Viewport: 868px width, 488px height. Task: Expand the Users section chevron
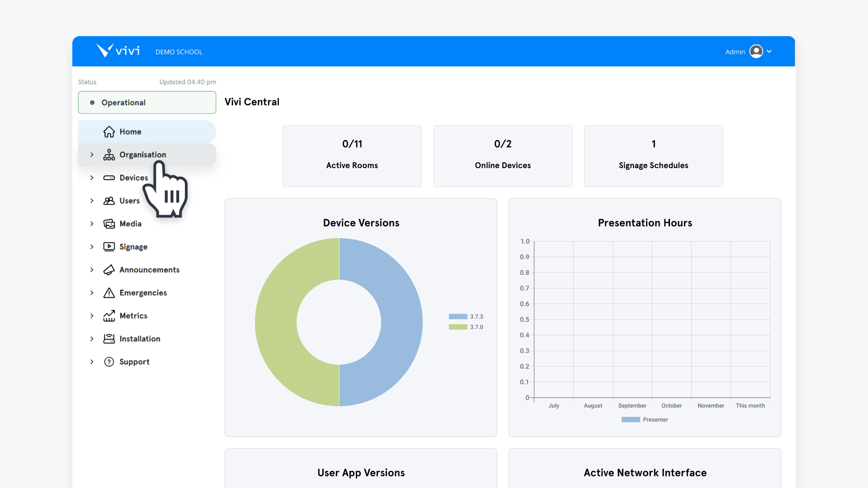(x=92, y=201)
